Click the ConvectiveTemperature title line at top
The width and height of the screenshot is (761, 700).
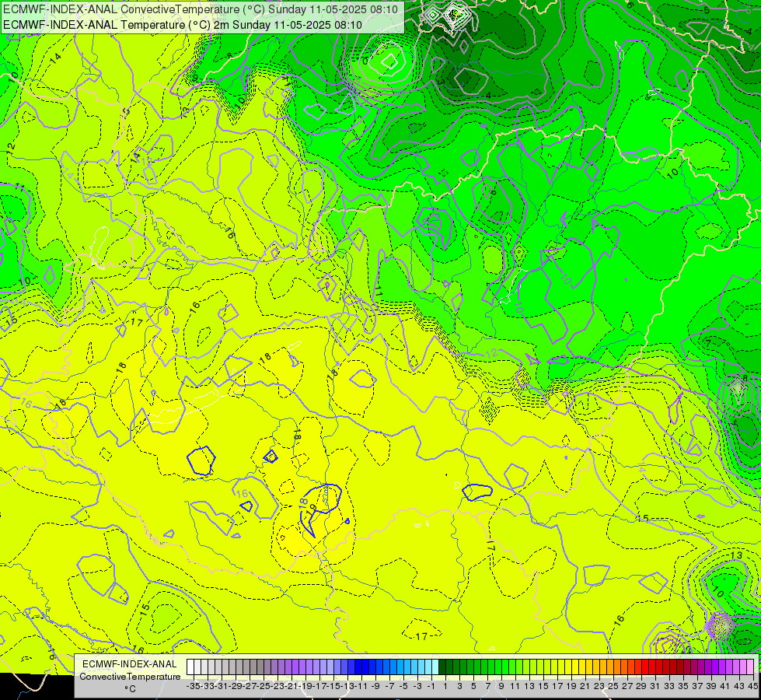pyautogui.click(x=201, y=9)
